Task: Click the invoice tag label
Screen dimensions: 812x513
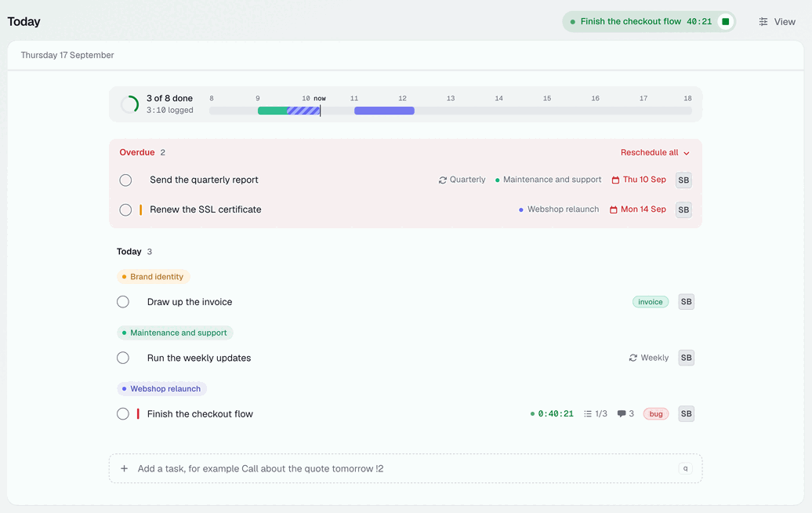Action: pos(651,301)
